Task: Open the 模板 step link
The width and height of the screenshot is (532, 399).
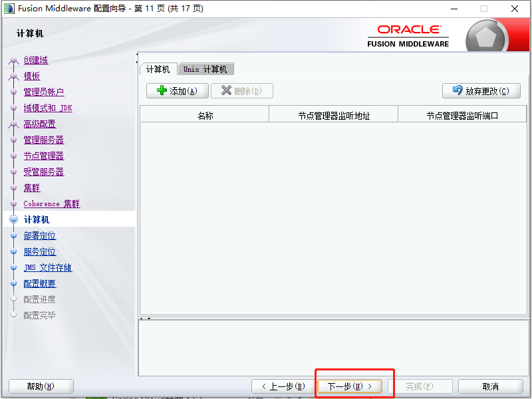Action: point(32,76)
